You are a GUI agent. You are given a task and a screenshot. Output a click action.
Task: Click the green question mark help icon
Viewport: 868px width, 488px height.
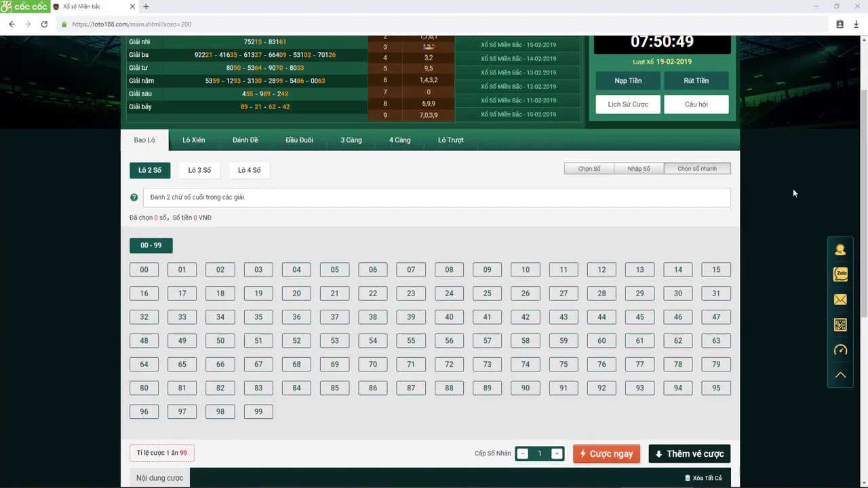134,197
